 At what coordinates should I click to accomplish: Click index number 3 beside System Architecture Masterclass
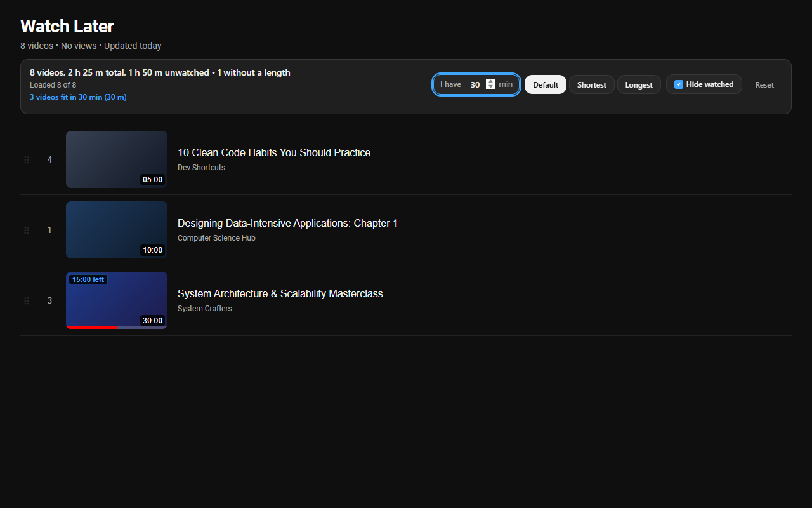tap(49, 300)
